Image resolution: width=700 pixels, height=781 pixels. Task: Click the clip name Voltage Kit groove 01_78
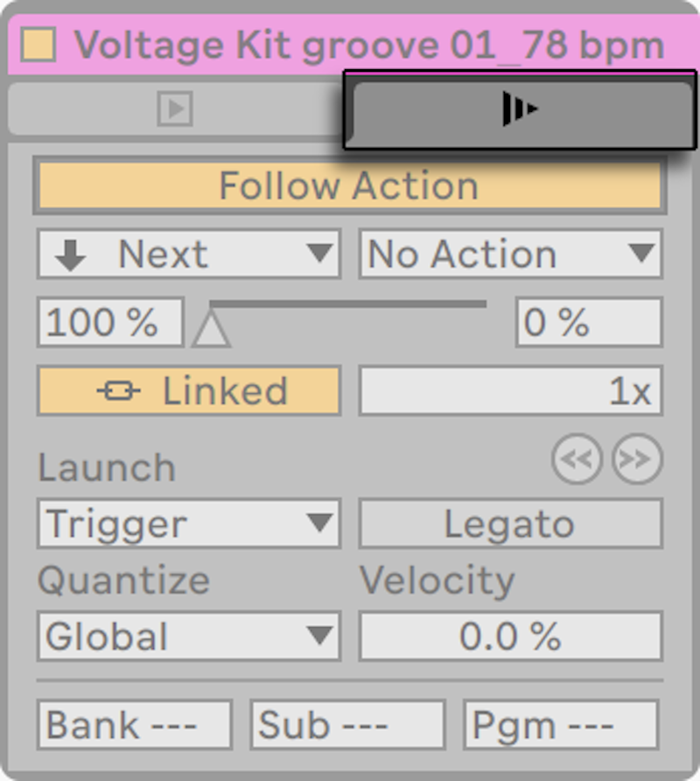coord(367,44)
